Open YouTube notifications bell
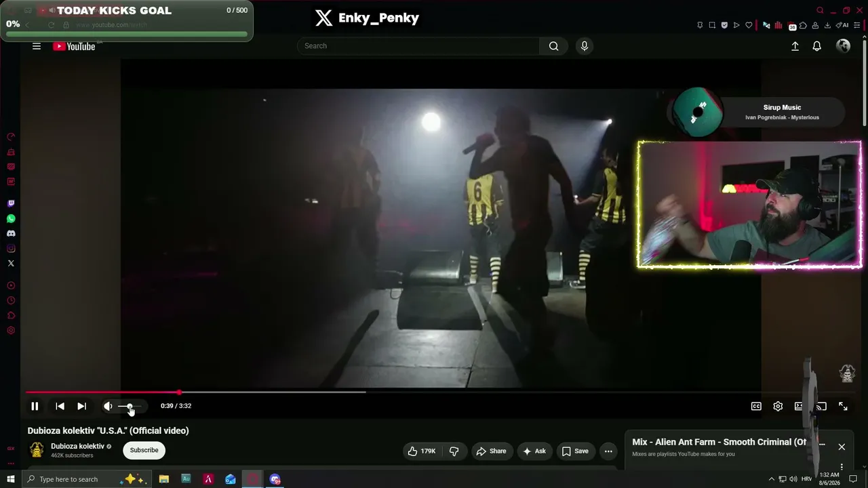The width and height of the screenshot is (868, 488). coord(817,46)
